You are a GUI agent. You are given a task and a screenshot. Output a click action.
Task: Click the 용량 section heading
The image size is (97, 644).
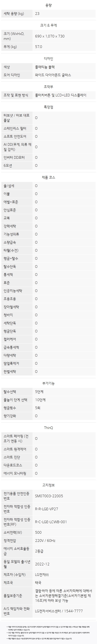pos(48,5)
